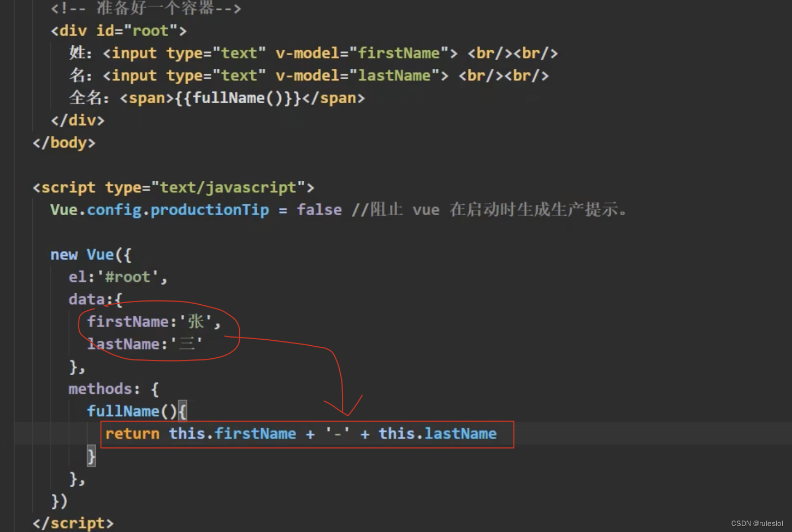
Task: Click the lastName:'三' property
Action: [x=145, y=344]
